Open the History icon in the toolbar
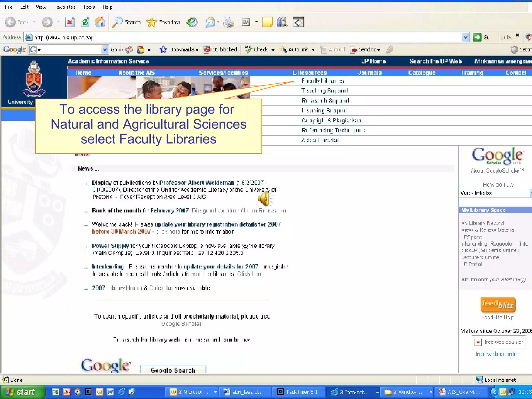532x399 pixels. [x=192, y=22]
